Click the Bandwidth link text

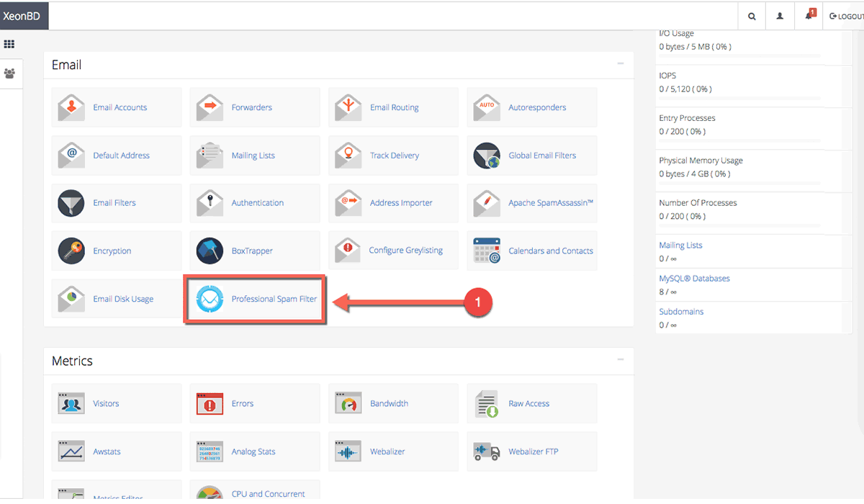390,404
